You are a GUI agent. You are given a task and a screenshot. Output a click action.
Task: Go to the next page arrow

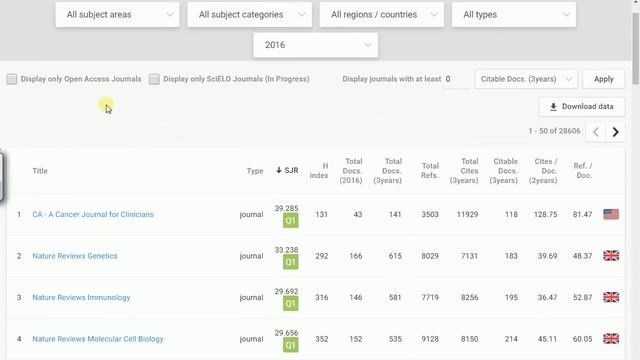pyautogui.click(x=616, y=132)
